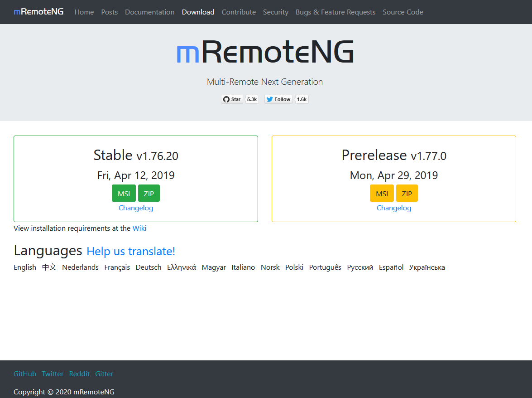Click the Stable v1.76.20 heading
The image size is (532, 398).
[x=136, y=155]
